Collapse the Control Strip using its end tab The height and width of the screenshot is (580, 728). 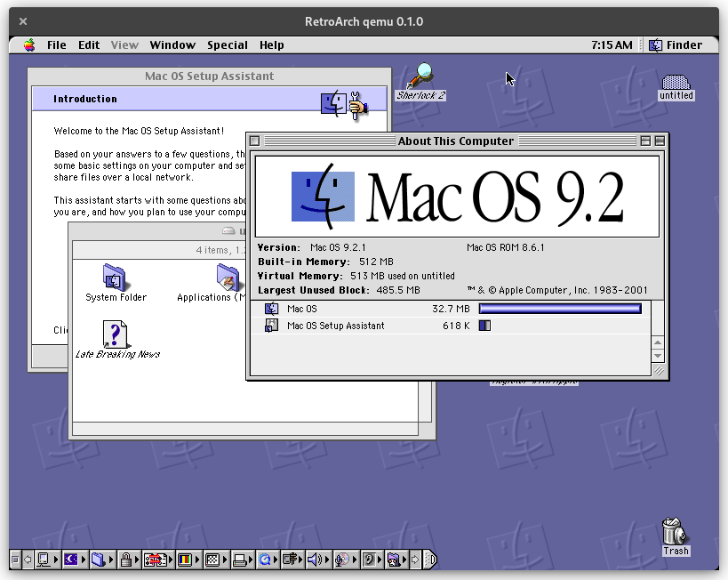click(x=430, y=560)
